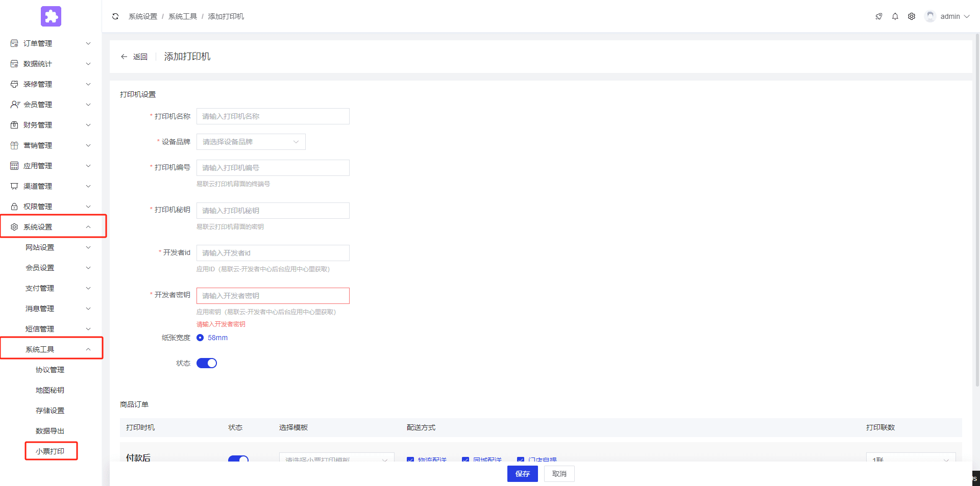Select the 58mm paper width radio button
The image size is (980, 486).
click(200, 338)
